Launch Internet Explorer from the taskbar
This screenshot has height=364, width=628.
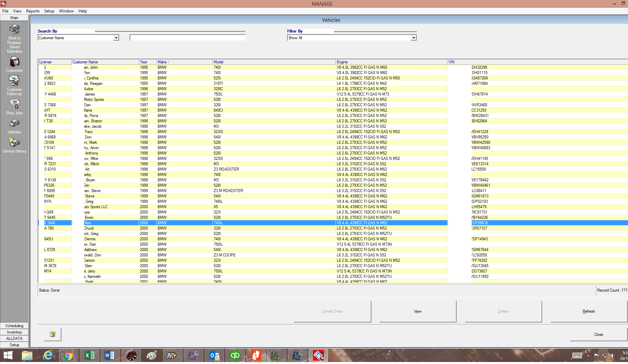(48, 355)
